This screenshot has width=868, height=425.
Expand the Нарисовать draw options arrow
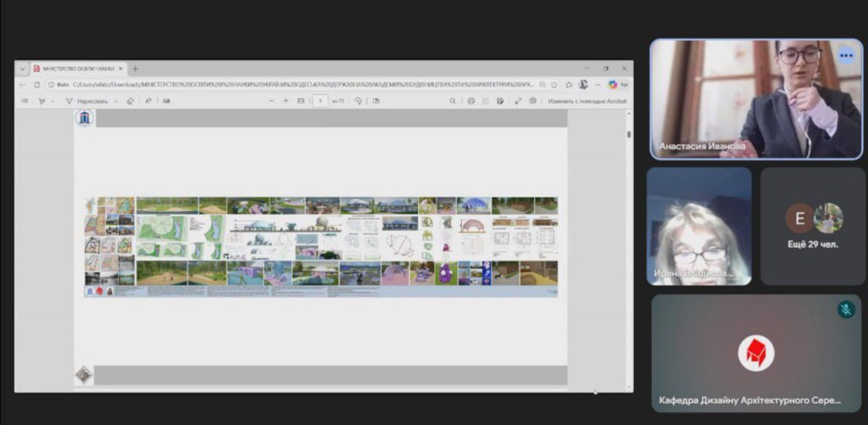click(x=115, y=100)
